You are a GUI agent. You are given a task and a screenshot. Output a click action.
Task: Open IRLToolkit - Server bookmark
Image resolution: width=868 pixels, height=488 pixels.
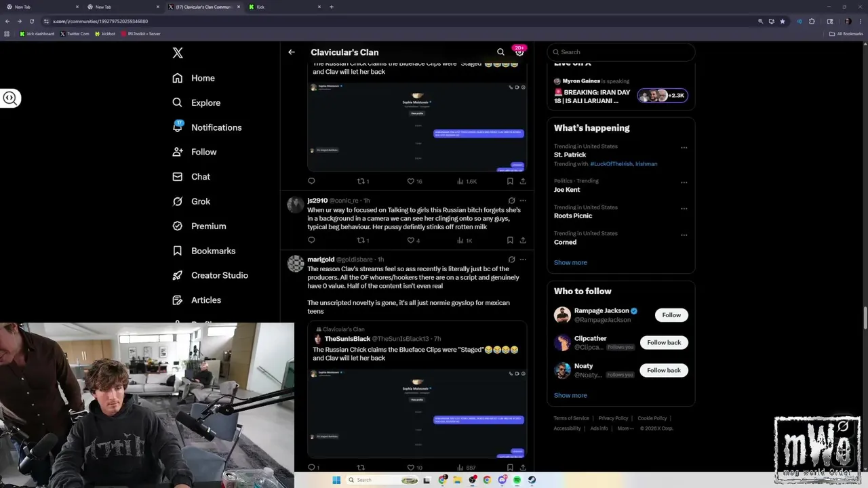(141, 34)
